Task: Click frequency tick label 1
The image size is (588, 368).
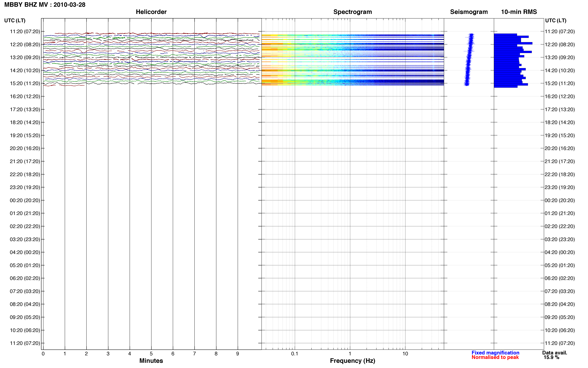Action: (x=350, y=354)
